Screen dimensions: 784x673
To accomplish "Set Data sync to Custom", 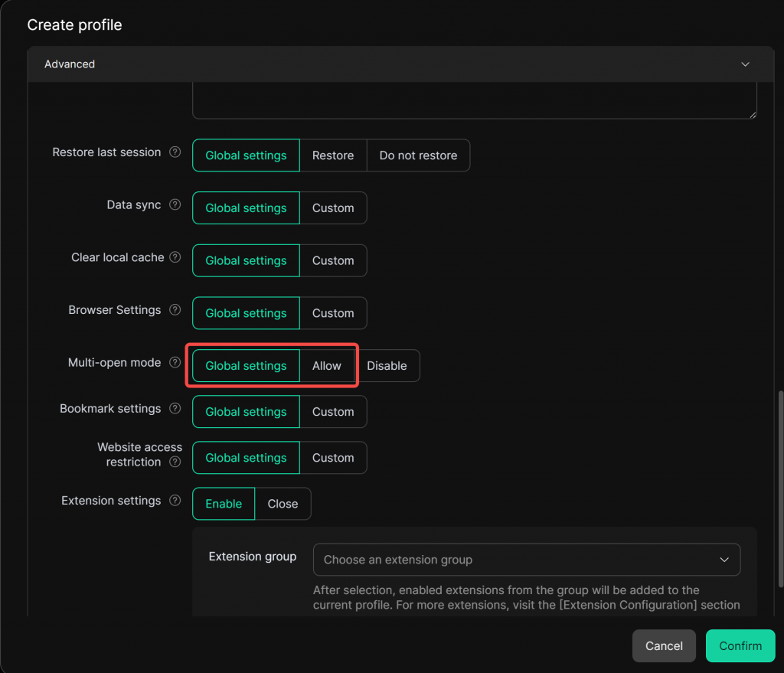I will (x=333, y=208).
